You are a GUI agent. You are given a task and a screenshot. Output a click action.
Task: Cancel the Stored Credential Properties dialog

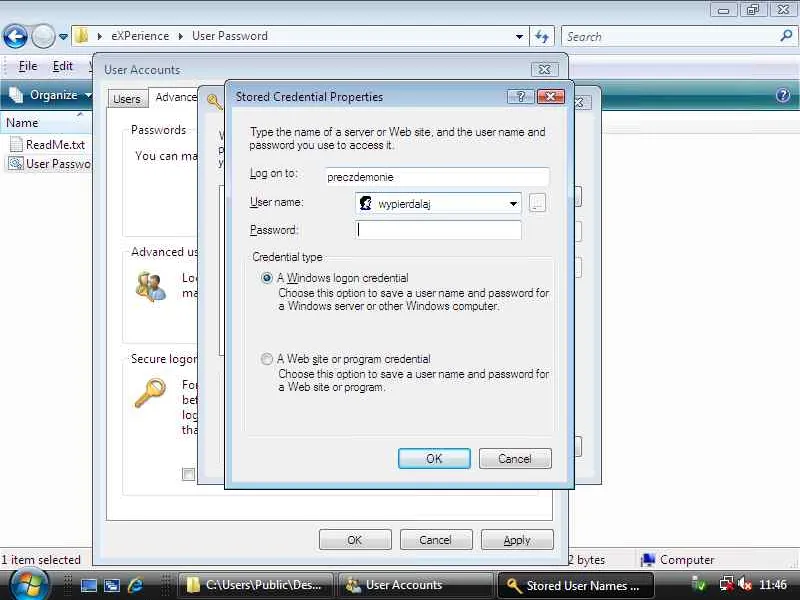(x=515, y=458)
